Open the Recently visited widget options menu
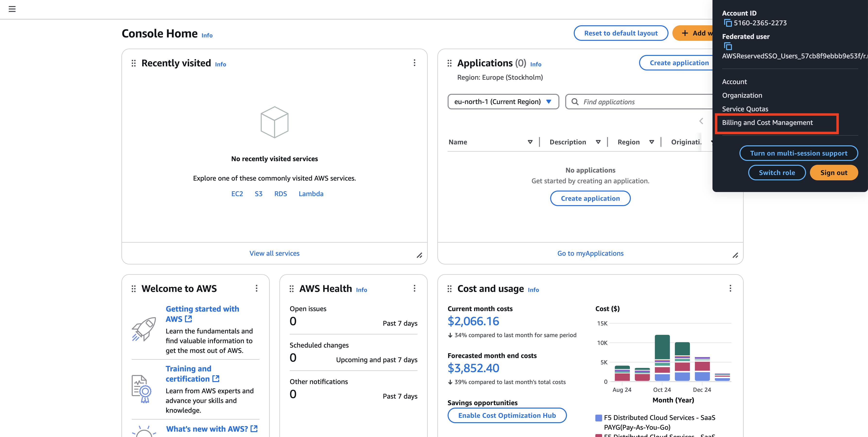 pyautogui.click(x=415, y=63)
